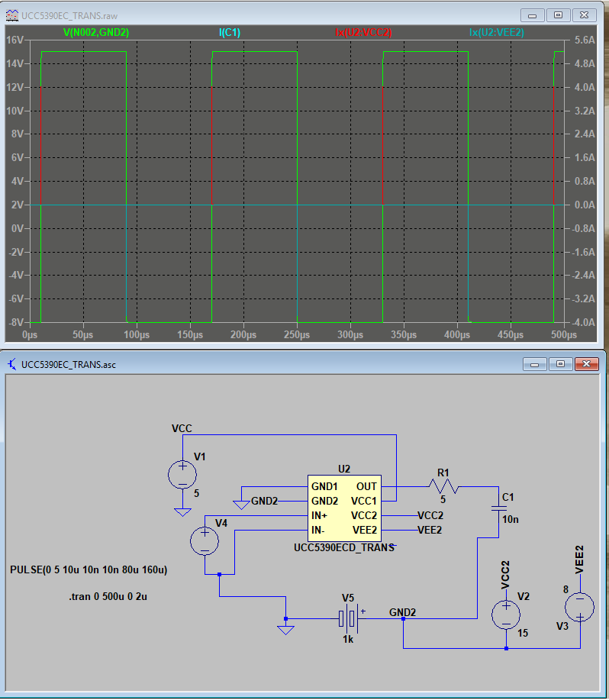Click the OUT pin label on U2
The width and height of the screenshot is (609, 700).
click(366, 486)
